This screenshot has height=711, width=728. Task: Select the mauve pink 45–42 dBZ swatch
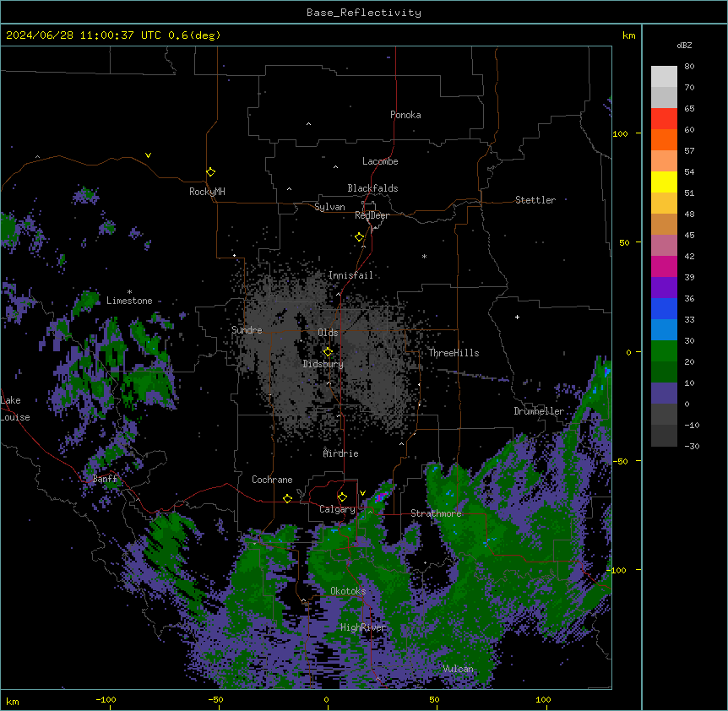(x=664, y=246)
